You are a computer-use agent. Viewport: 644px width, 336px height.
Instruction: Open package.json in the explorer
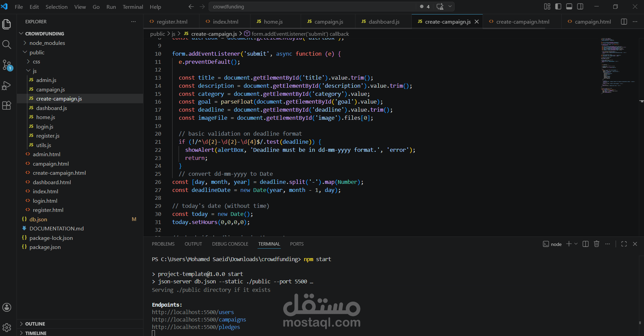[x=45, y=247]
